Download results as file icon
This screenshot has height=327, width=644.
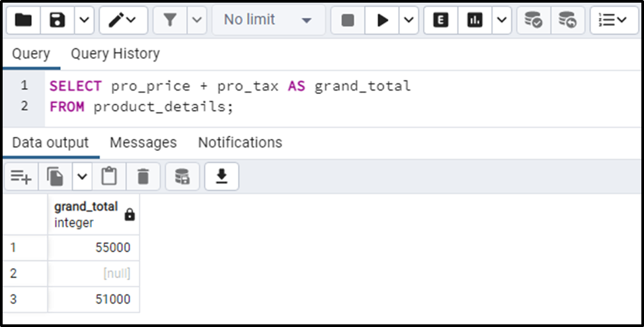(x=221, y=177)
